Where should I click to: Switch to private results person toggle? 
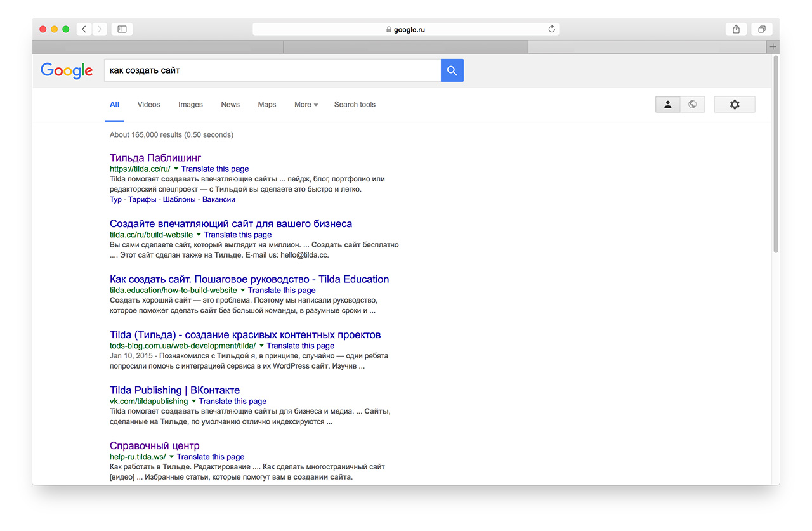(667, 105)
